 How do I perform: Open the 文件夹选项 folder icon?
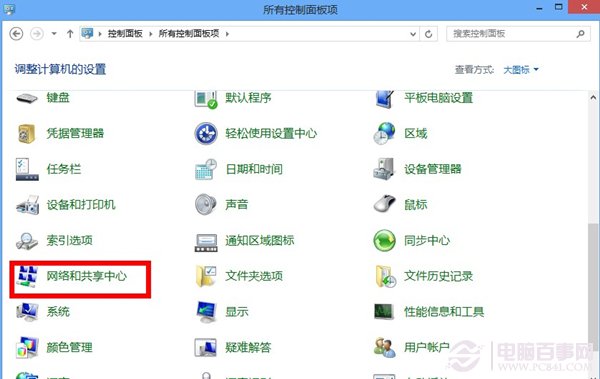click(206, 276)
